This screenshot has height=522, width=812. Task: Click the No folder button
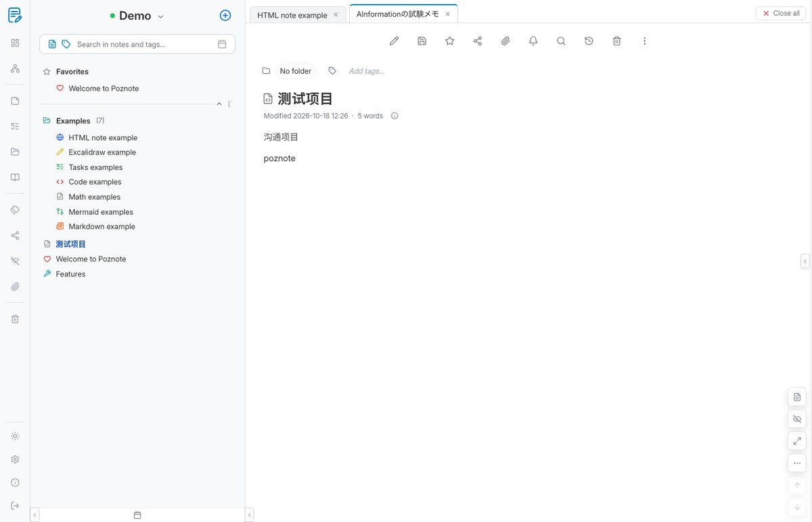(x=296, y=71)
